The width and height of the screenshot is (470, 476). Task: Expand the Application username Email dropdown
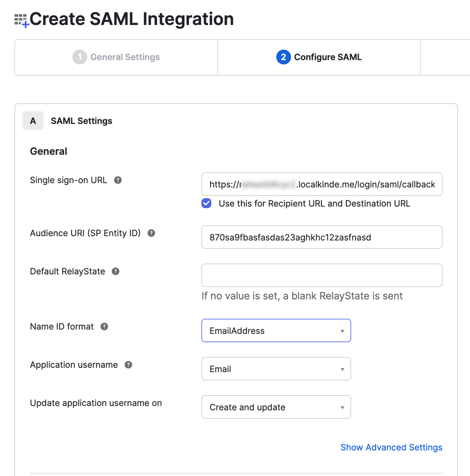click(276, 369)
